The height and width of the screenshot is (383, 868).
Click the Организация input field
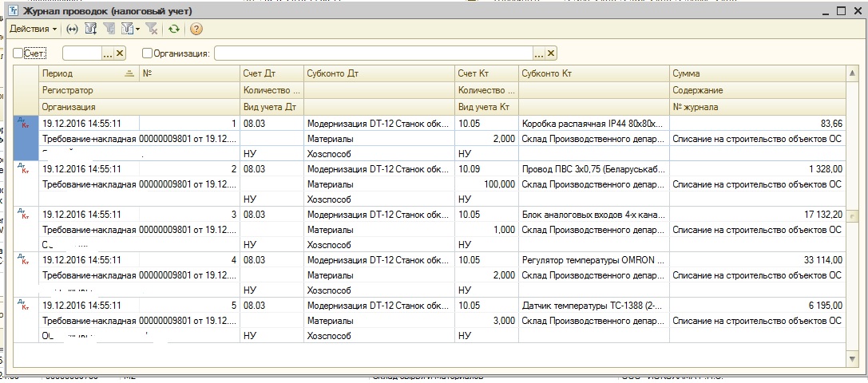coord(374,53)
